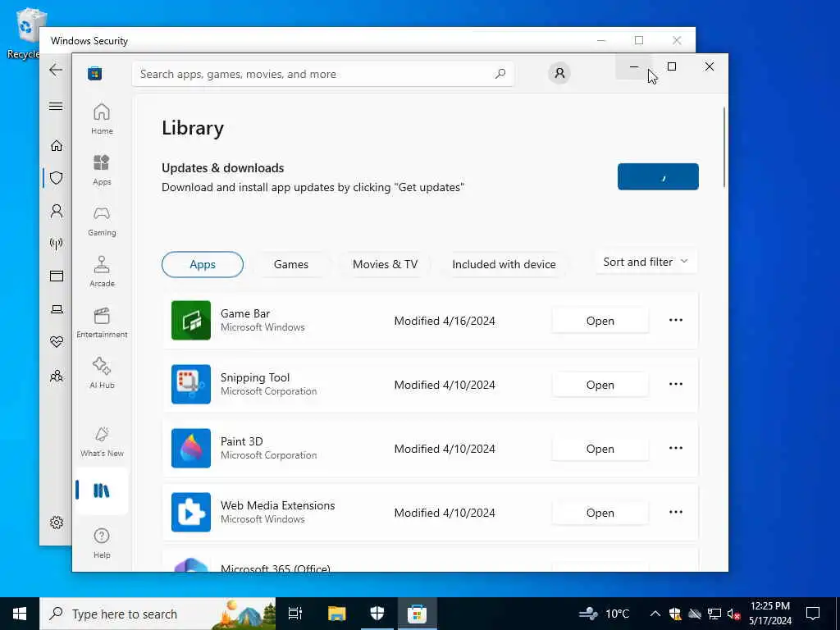Open the notification center icon
The height and width of the screenshot is (630, 840).
[x=813, y=614]
